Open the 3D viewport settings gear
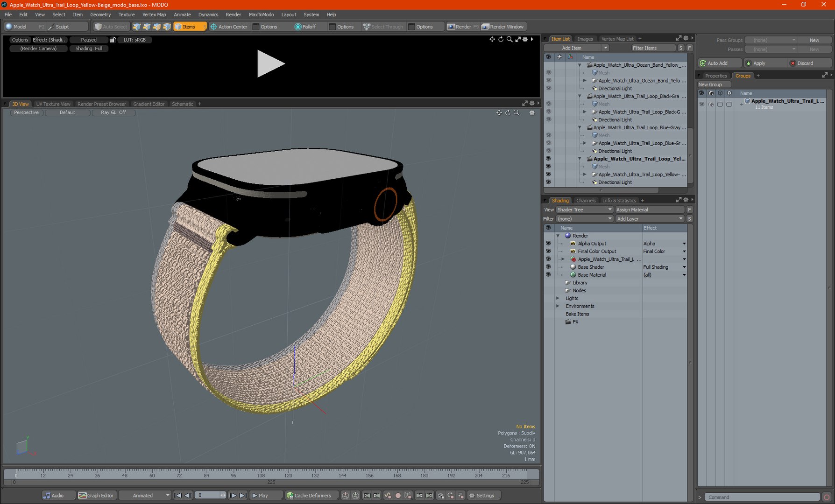Viewport: 835px width, 504px height. (x=531, y=113)
